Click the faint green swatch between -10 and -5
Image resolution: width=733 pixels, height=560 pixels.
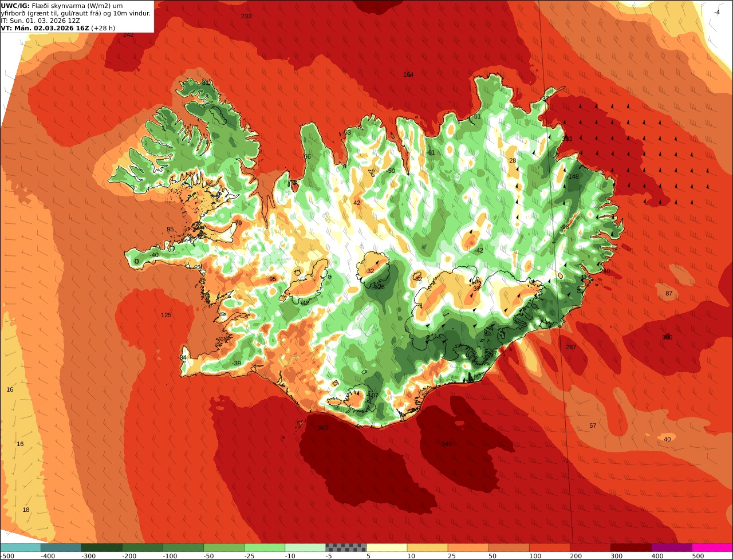tap(305, 547)
